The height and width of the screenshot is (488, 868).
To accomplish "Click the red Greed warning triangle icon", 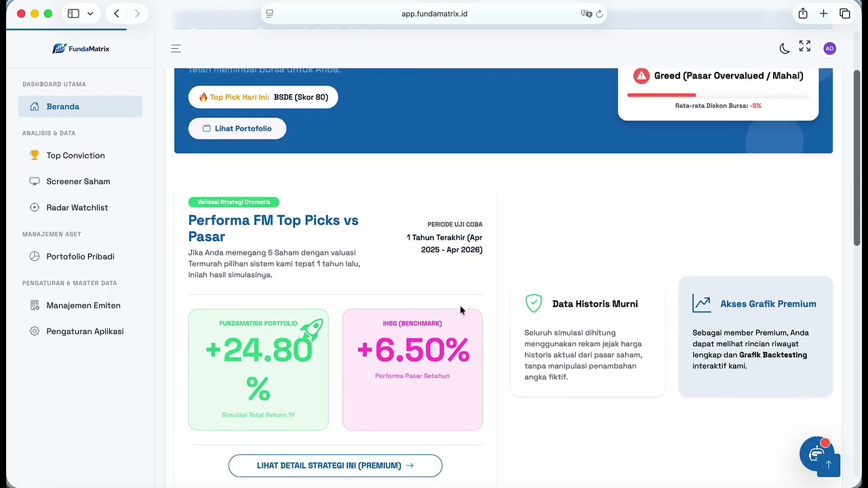I will tap(641, 75).
